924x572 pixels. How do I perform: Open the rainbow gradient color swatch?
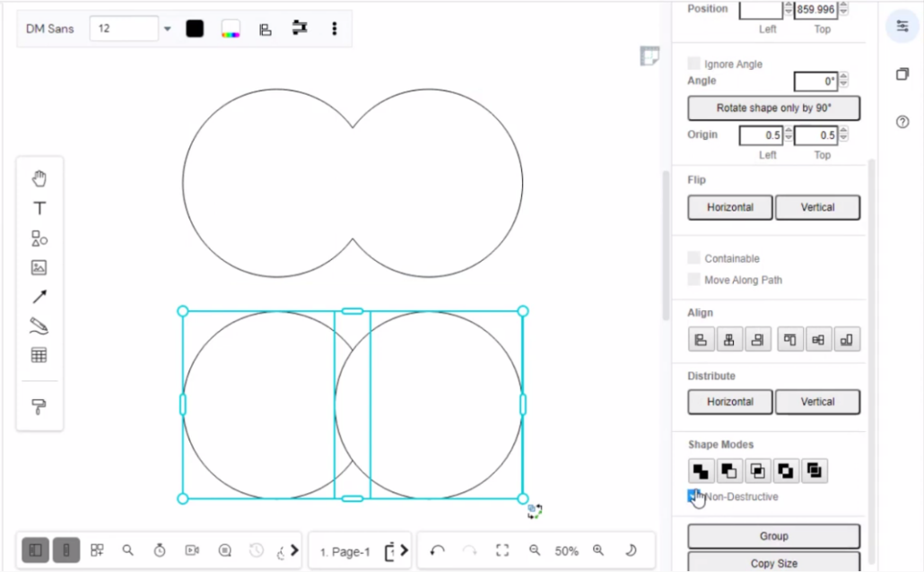231,28
